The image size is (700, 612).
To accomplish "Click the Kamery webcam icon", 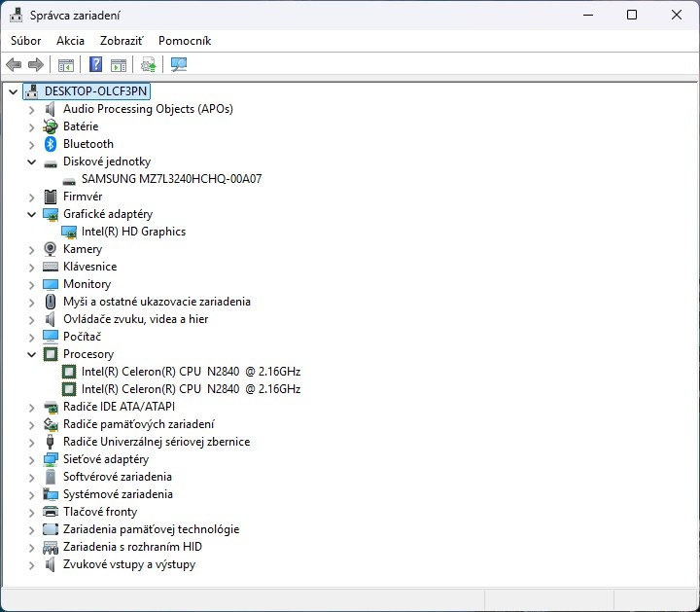I will point(51,249).
